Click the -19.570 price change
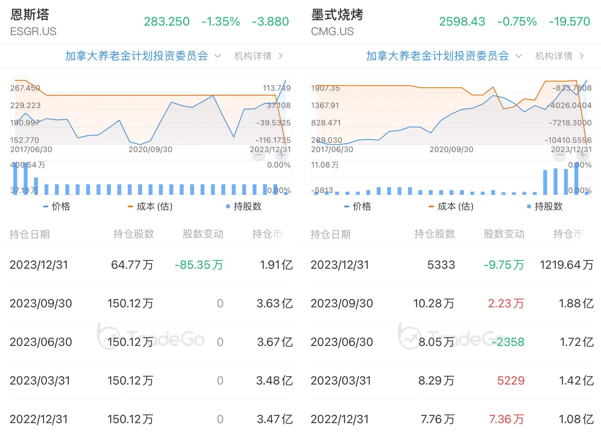The width and height of the screenshot is (601, 436). 570,21
